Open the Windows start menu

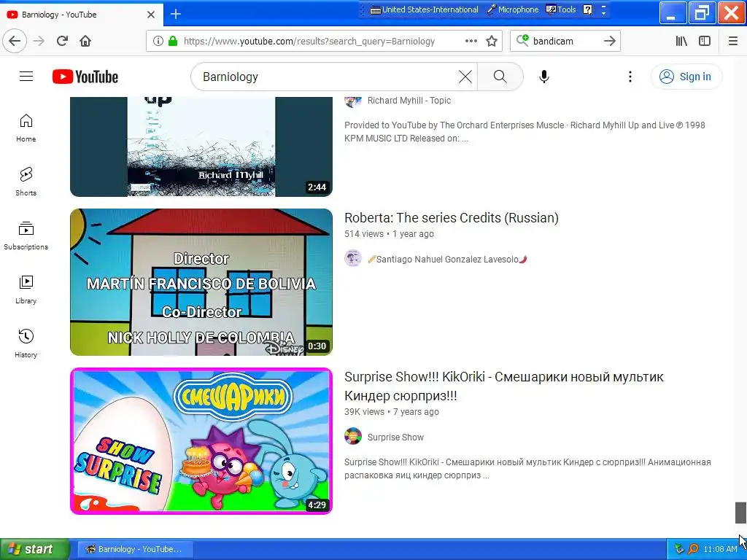point(35,549)
